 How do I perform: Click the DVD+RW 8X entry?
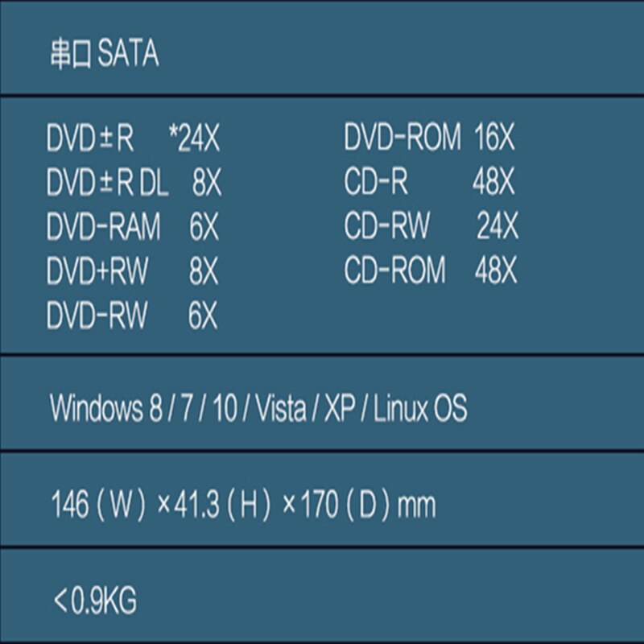[132, 270]
